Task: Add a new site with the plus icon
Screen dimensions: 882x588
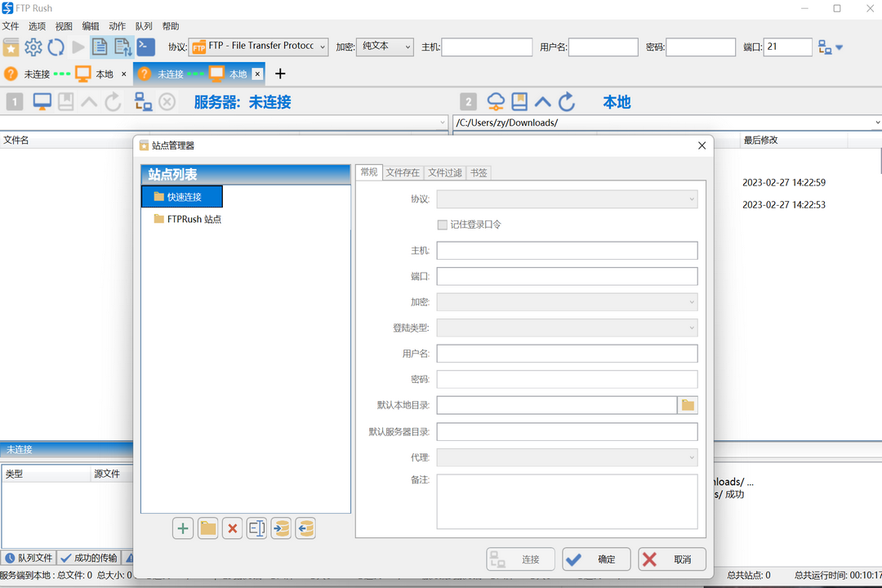Action: 183,528
